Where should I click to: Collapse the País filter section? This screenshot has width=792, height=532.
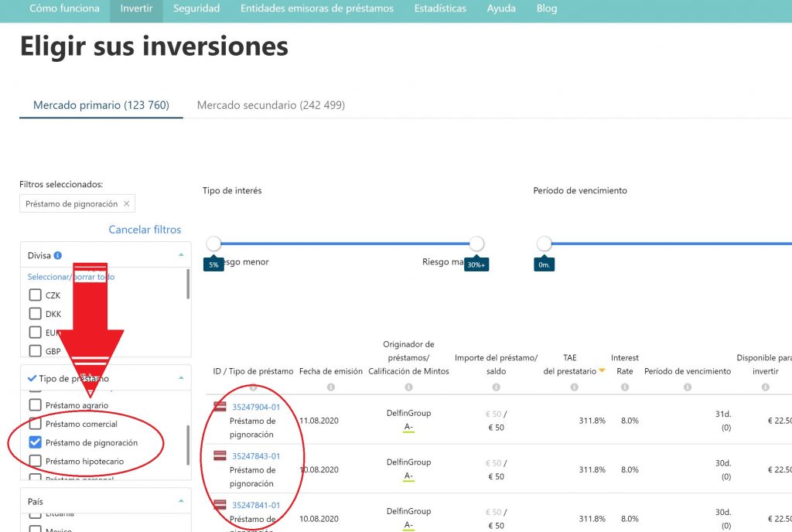click(x=181, y=500)
